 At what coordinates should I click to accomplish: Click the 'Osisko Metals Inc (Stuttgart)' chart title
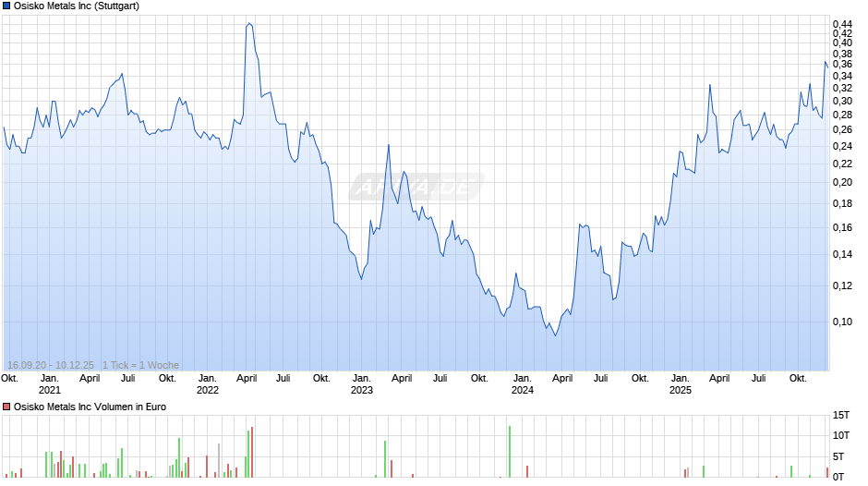77,6
